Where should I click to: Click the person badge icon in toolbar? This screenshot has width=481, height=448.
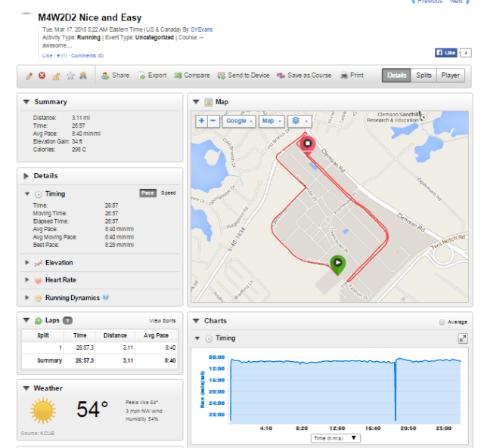(x=83, y=76)
